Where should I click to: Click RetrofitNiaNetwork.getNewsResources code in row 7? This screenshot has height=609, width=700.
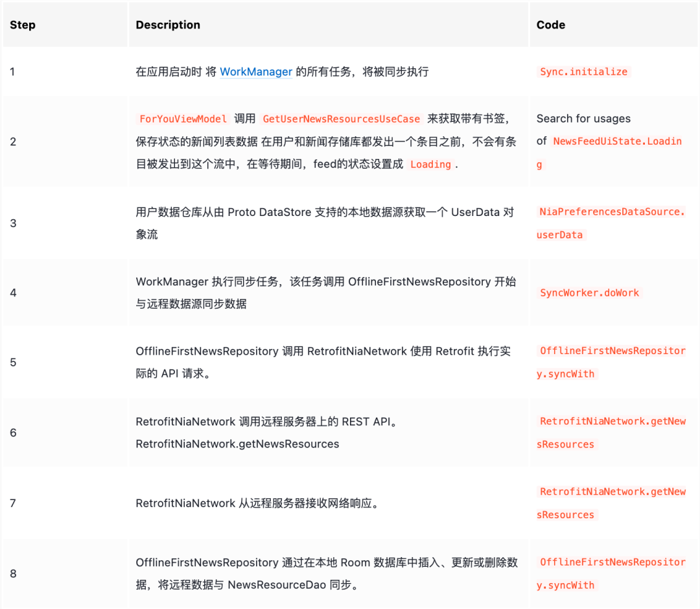coord(611,503)
